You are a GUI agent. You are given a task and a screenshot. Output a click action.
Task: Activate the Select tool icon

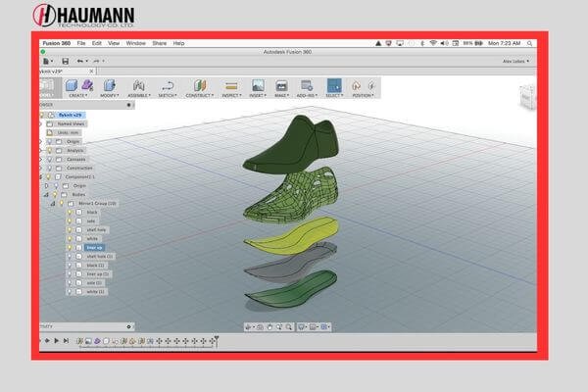(334, 86)
